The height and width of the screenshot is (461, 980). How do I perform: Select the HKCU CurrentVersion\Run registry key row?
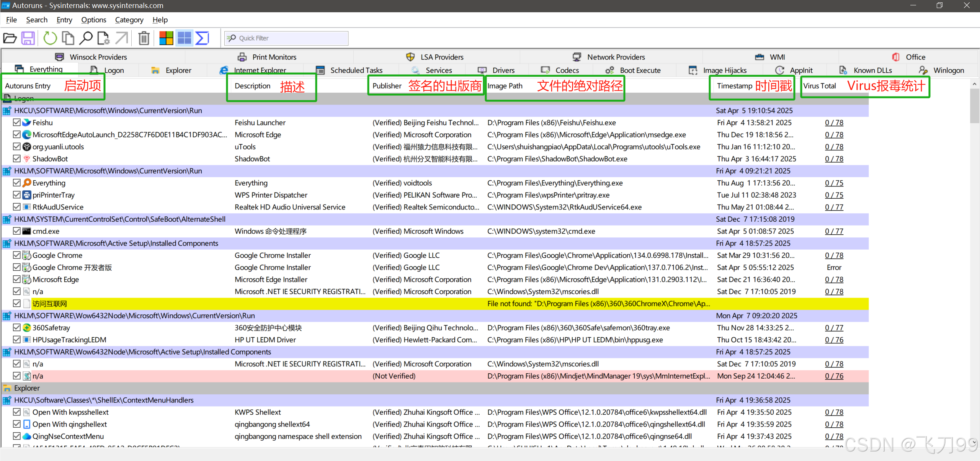click(x=108, y=111)
